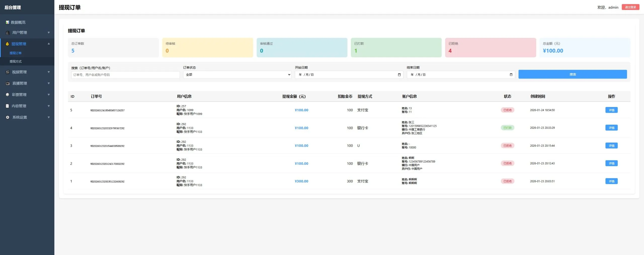Expand the 内容管理 menu arrow
The width and height of the screenshot is (644, 255).
[x=49, y=106]
